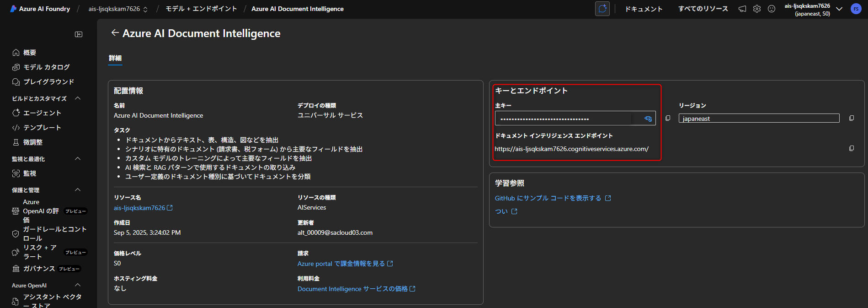868x308 pixels.
Task: Collapse the 監視と最適化 sidebar section
Action: tap(78, 159)
